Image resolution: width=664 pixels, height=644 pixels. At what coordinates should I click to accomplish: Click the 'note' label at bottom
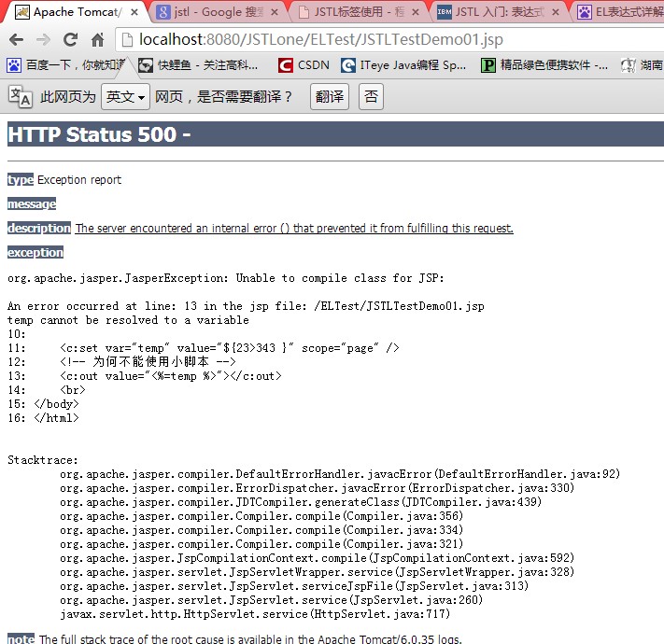coord(21,638)
